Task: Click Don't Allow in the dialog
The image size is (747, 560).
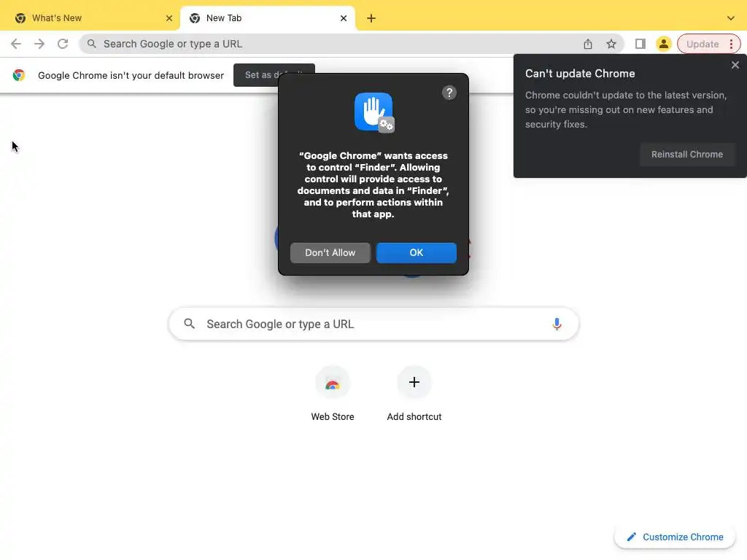Action: [x=330, y=252]
